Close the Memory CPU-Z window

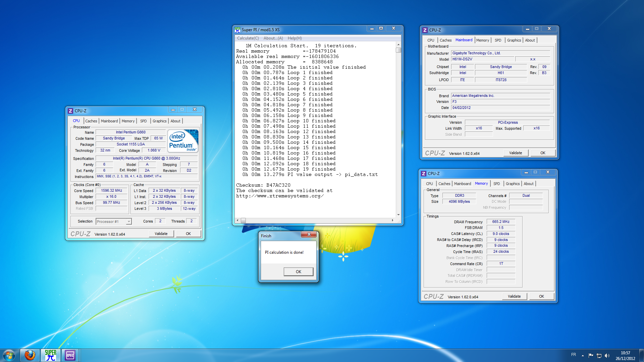click(548, 172)
